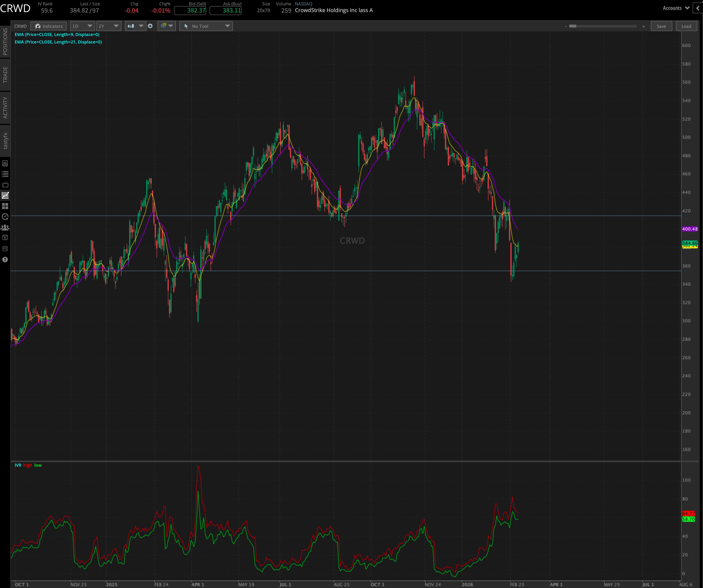
Task: Click the Bid (Sell) price box
Action: pos(190,10)
